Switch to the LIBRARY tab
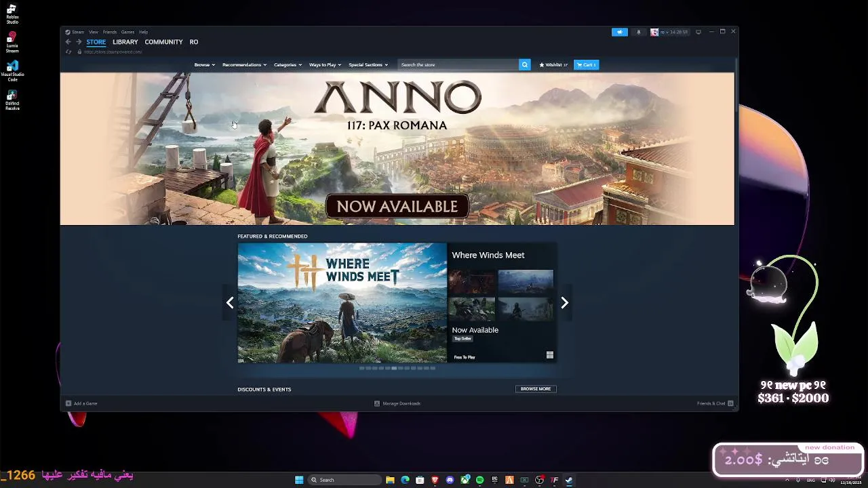Screen dimensions: 868x488 pos(125,42)
